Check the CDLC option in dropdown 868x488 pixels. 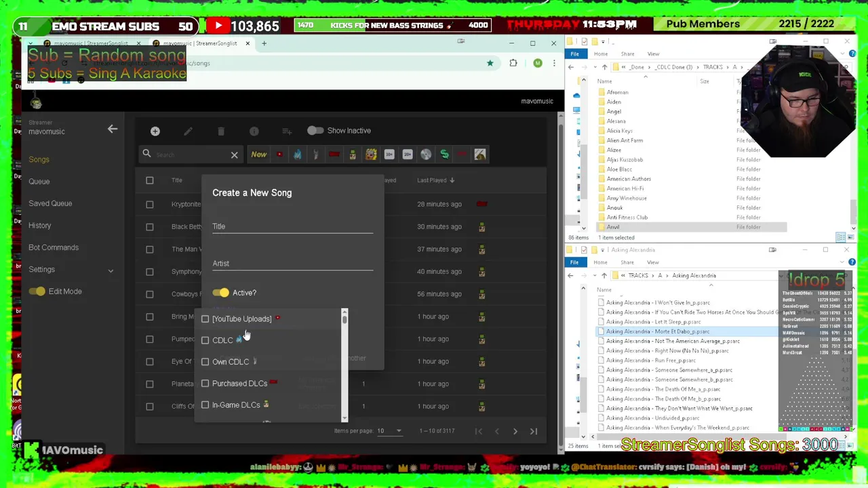pos(205,340)
